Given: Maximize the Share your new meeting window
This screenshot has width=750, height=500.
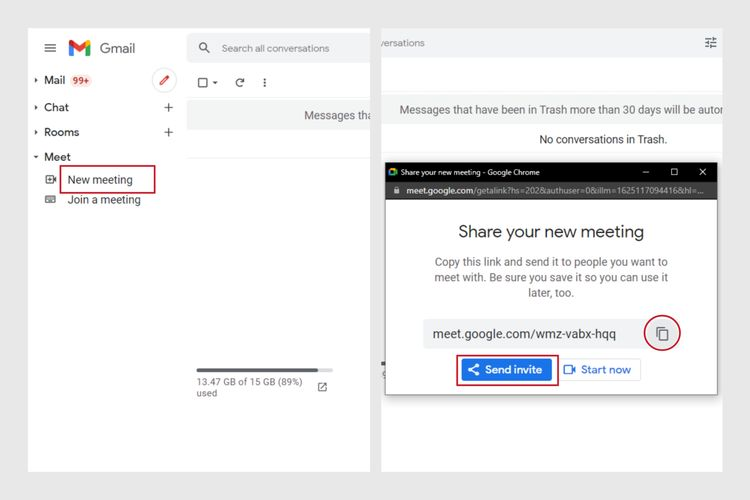Looking at the screenshot, I should click(x=674, y=172).
